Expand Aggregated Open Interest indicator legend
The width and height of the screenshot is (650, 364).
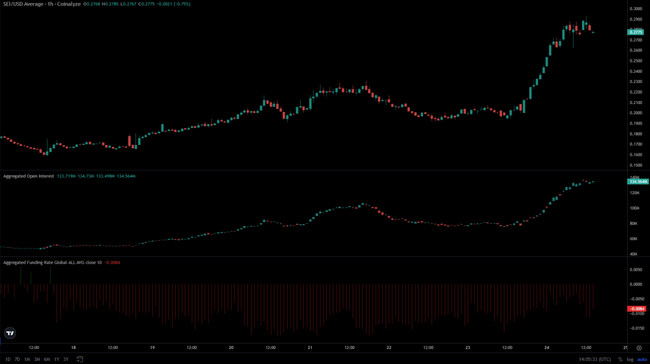[x=29, y=176]
